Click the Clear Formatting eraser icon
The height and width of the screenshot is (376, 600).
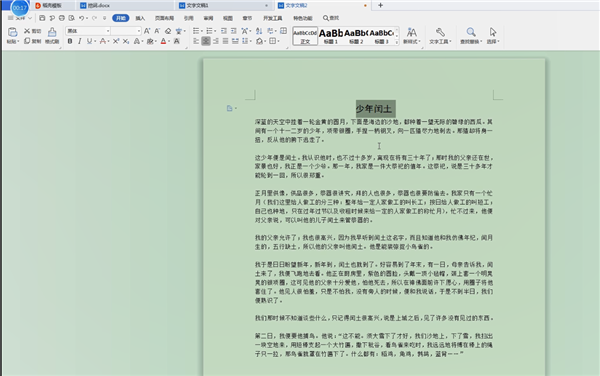pos(168,31)
